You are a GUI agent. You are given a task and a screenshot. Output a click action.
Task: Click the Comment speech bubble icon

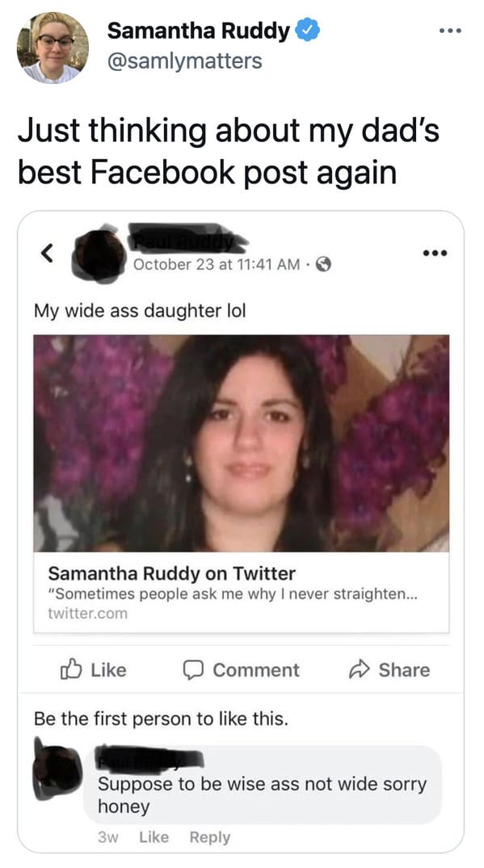click(x=192, y=670)
